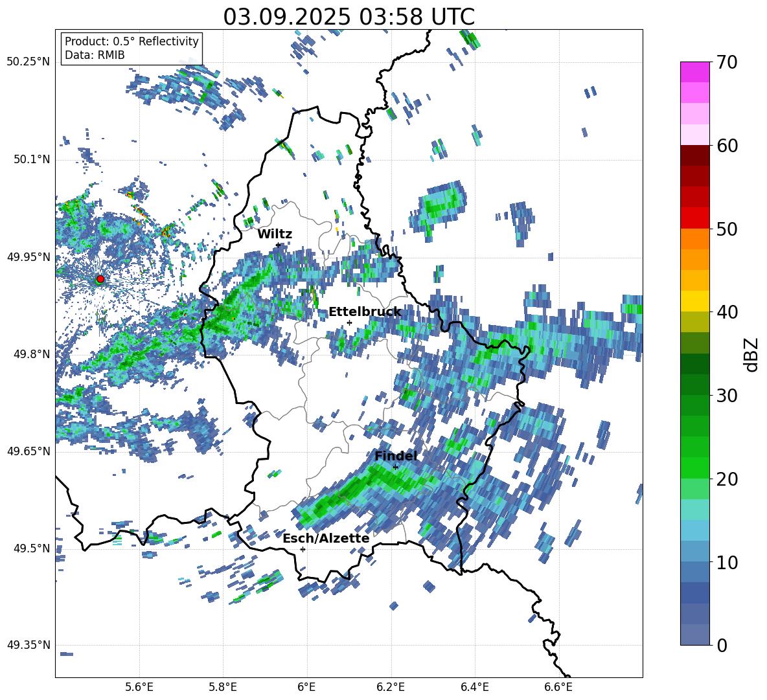Click the 50.1°N latitude label
Image resolution: width=767 pixels, height=700 pixels.
[x=31, y=159]
